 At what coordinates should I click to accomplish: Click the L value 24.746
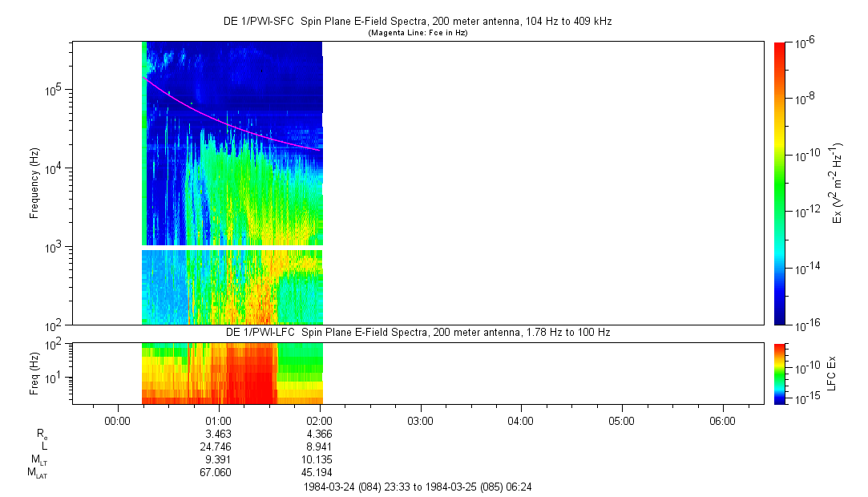[215, 446]
